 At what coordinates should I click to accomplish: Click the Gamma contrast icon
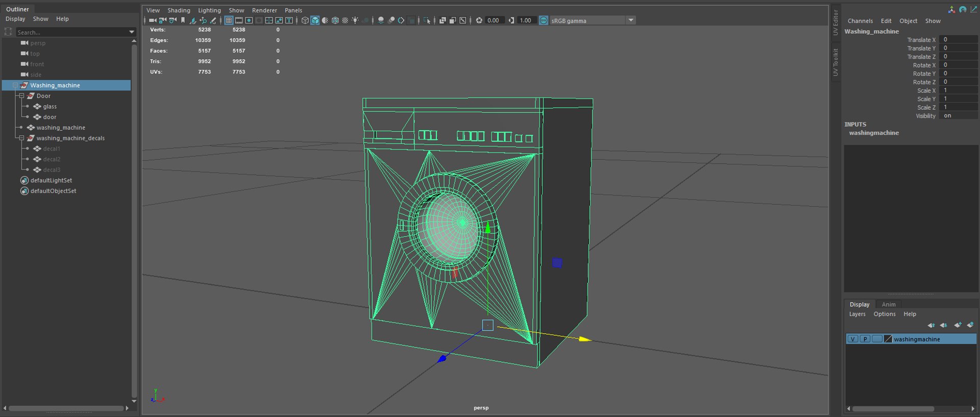(x=511, y=20)
